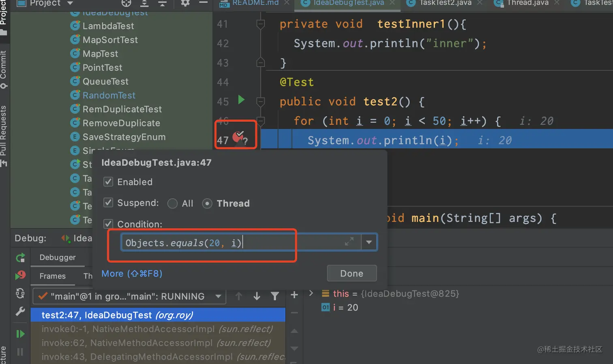Move the watch up with the triangle icon
Screen dimensions: 613x364
click(294, 331)
